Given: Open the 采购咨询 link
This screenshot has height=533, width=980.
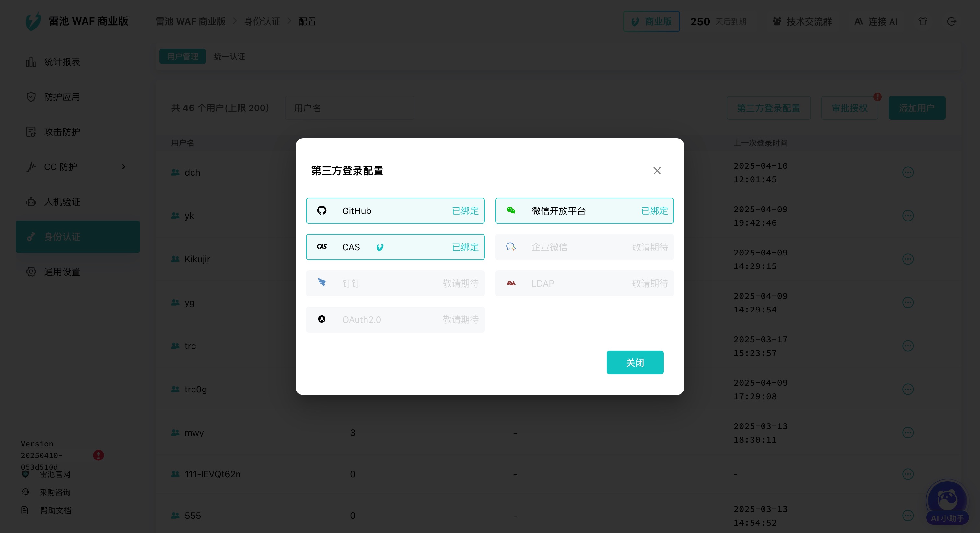Looking at the screenshot, I should tap(55, 492).
